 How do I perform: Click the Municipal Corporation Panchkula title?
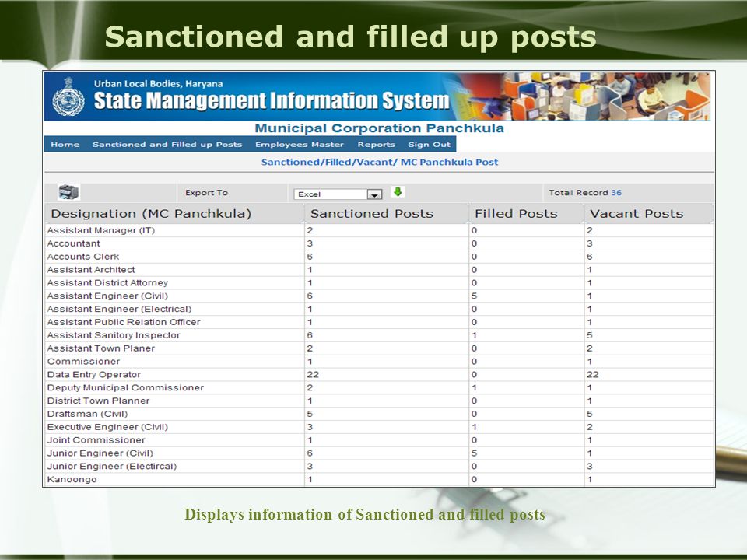pos(379,128)
